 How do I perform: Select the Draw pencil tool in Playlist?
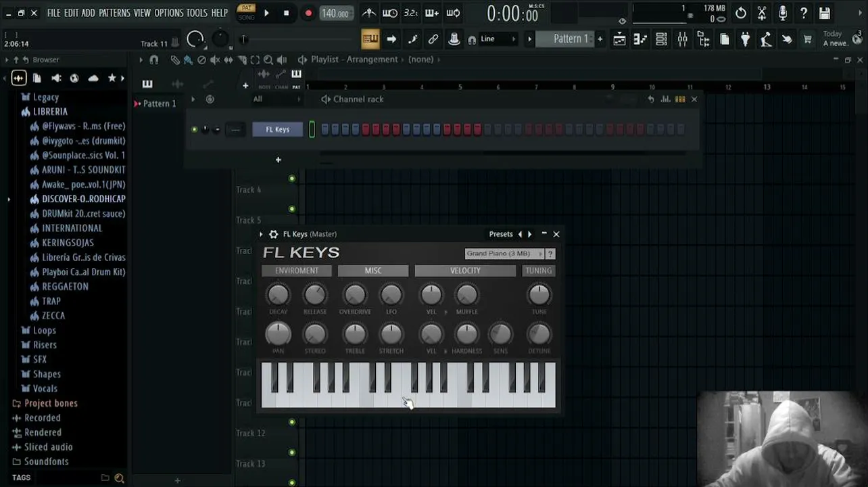click(x=175, y=60)
